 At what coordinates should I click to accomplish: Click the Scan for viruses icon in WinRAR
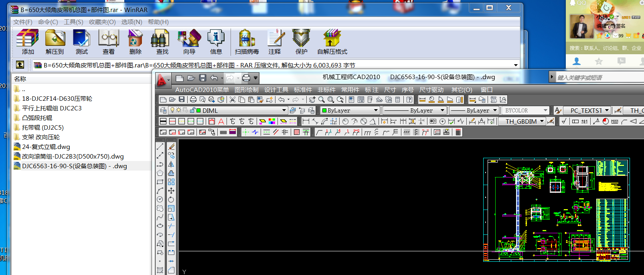tap(247, 42)
